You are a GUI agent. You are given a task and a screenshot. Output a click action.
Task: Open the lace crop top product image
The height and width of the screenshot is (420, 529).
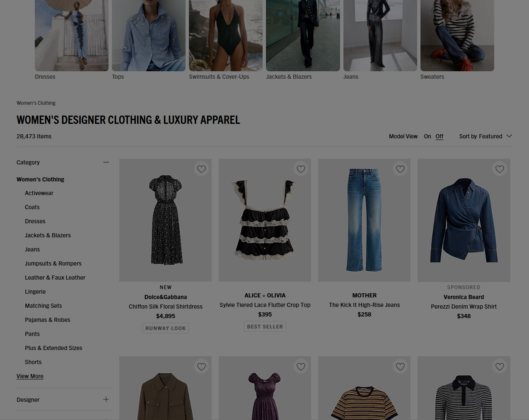pos(265,220)
